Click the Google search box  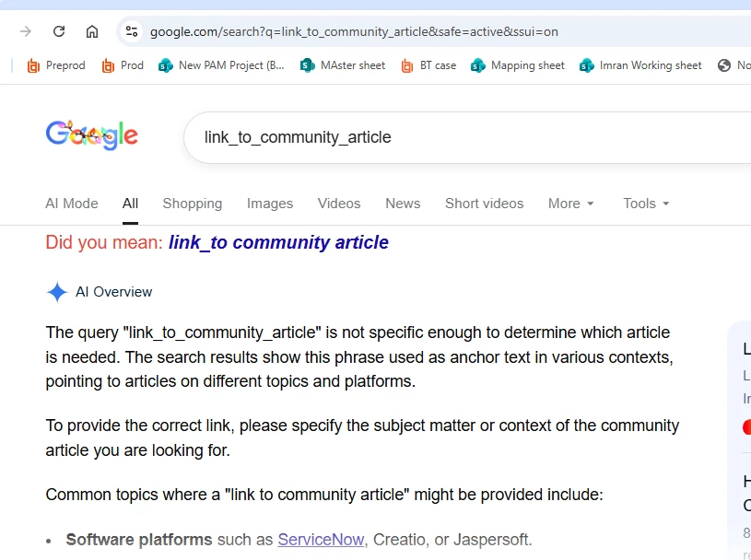(x=467, y=137)
